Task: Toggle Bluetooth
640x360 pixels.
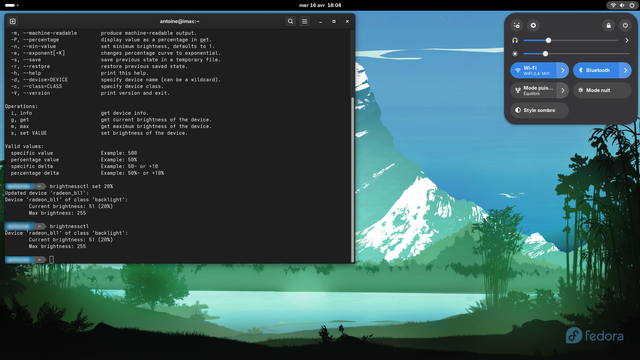Action: click(596, 70)
